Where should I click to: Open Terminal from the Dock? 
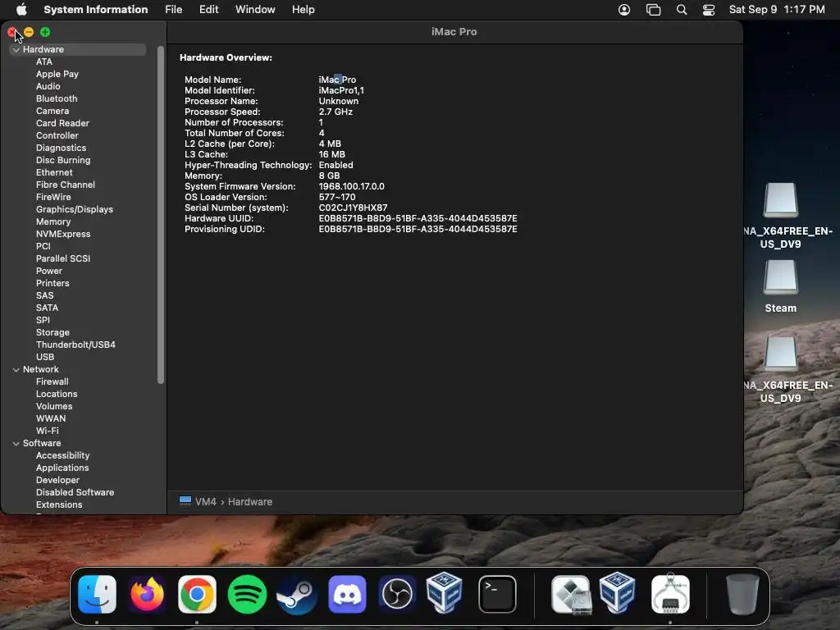click(x=497, y=594)
